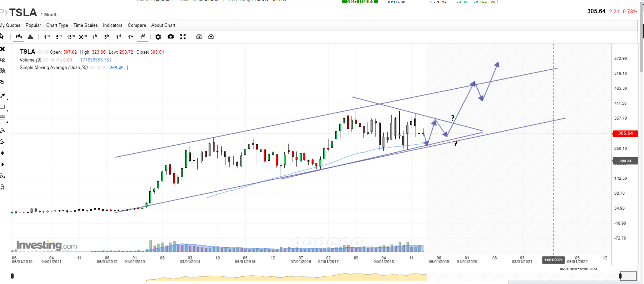Switch to the 1w timeframe
Viewport: 644px width, 284px height.
(131, 37)
